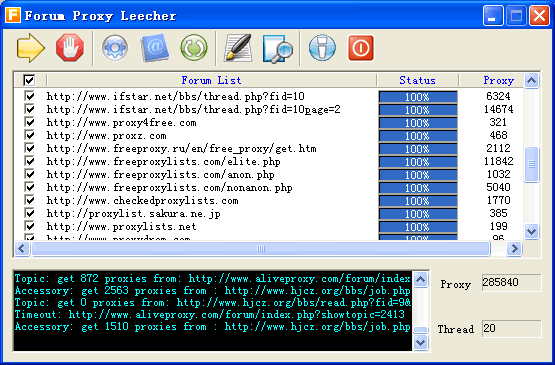
Task: Uncheck the checkedproxylists.com checkbox
Action: point(29,200)
